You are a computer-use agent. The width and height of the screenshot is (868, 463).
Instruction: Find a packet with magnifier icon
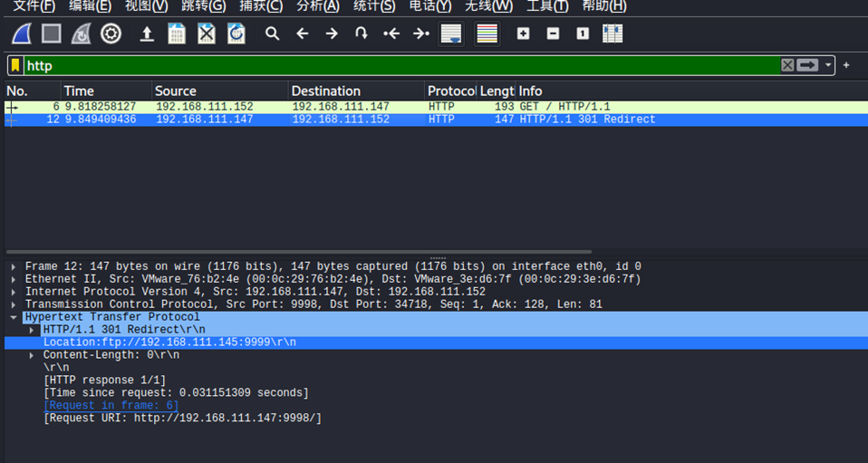point(272,34)
